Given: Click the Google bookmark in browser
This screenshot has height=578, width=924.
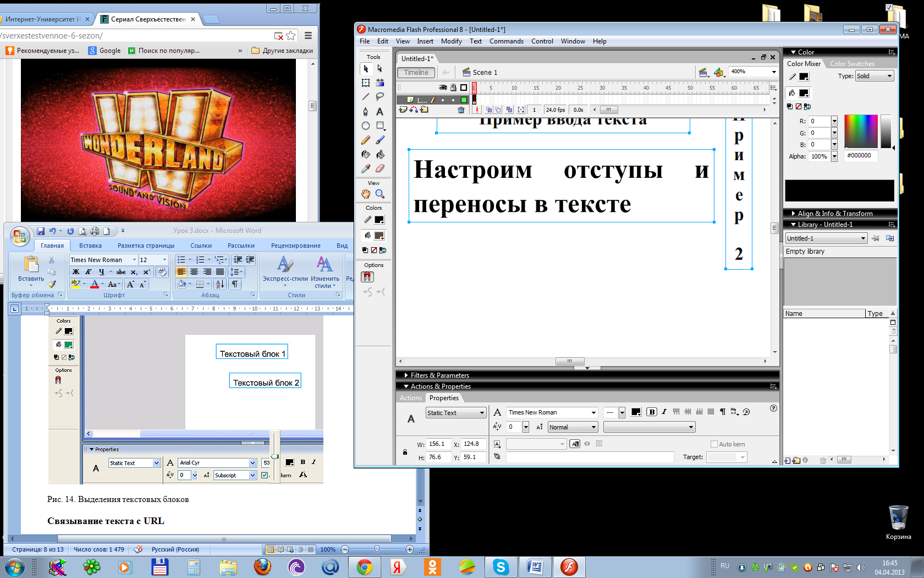Looking at the screenshot, I should point(105,51).
